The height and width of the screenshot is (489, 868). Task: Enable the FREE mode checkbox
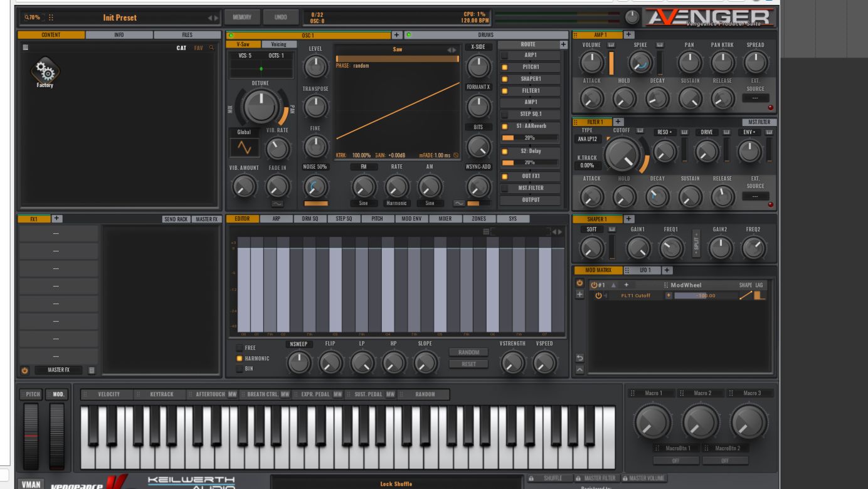[239, 347]
